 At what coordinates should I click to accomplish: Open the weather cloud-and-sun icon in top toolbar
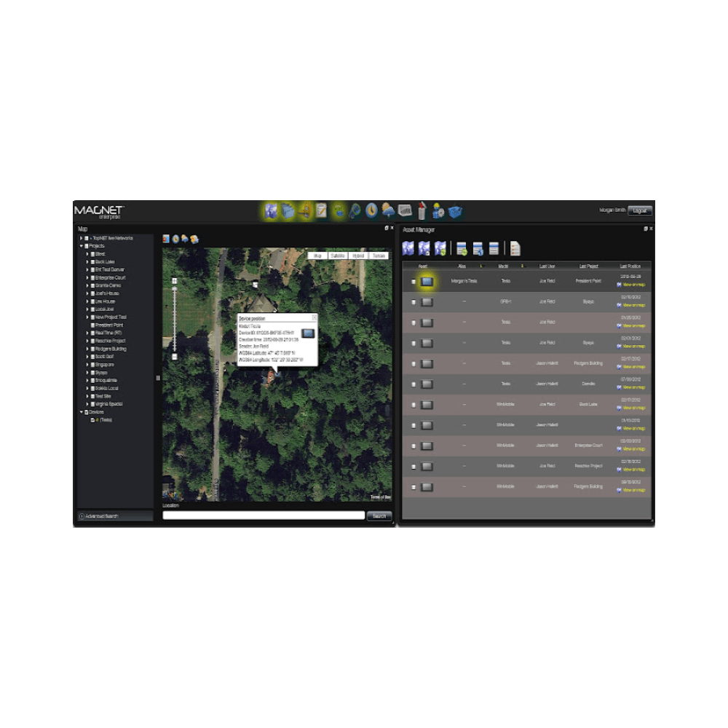[x=388, y=211]
